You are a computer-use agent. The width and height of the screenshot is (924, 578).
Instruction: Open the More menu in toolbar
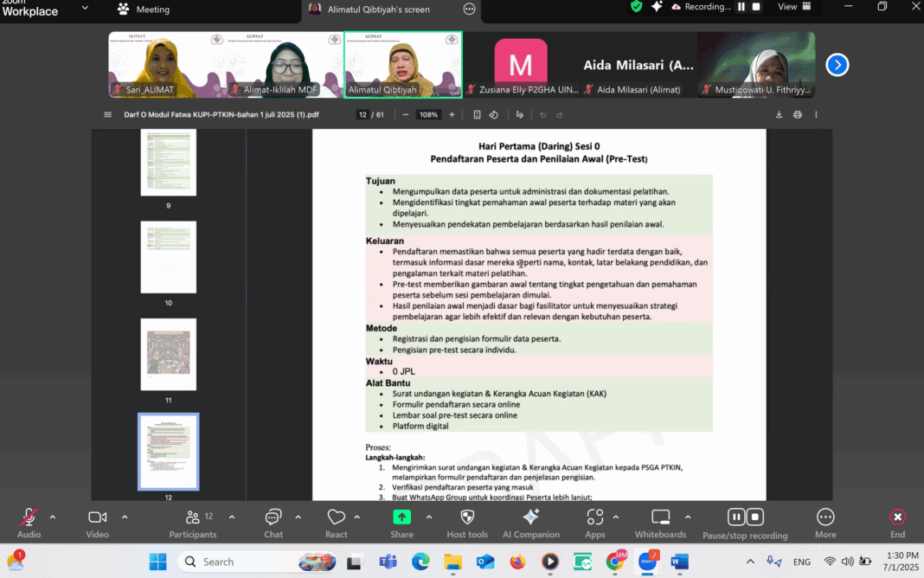click(x=825, y=517)
